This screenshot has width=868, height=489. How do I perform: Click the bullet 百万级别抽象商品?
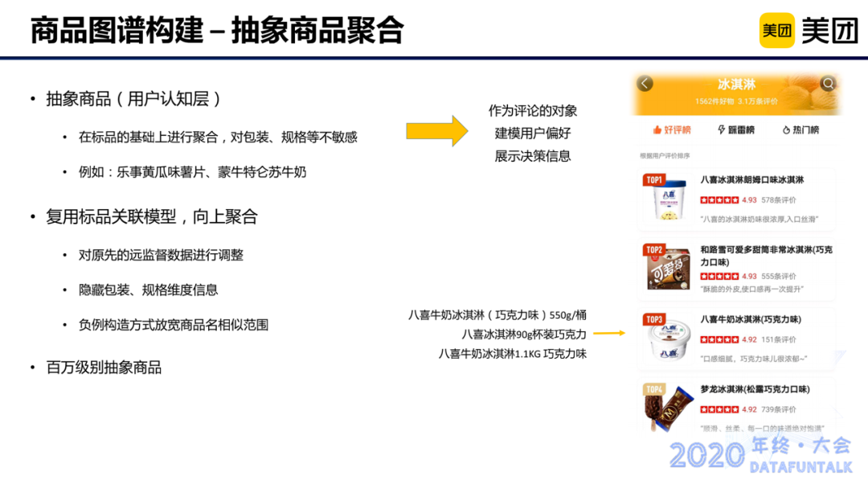(x=104, y=368)
